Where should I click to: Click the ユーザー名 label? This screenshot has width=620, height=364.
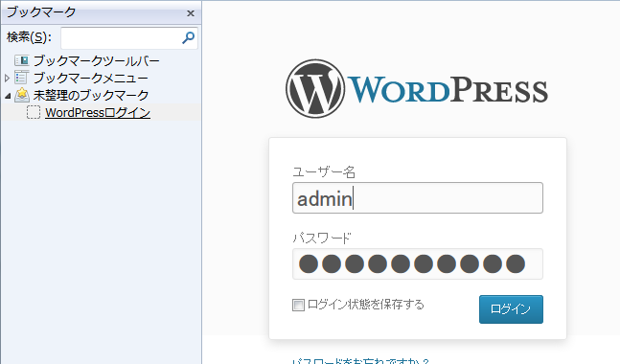(x=324, y=171)
